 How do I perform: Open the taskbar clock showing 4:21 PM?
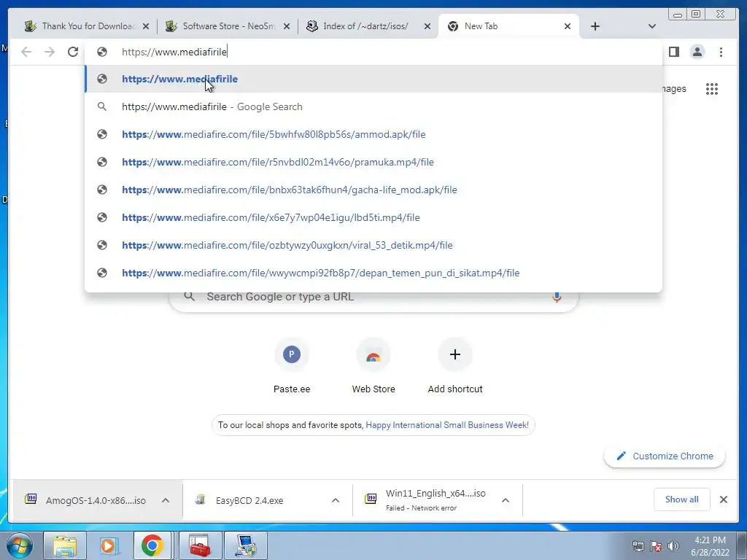(x=710, y=546)
